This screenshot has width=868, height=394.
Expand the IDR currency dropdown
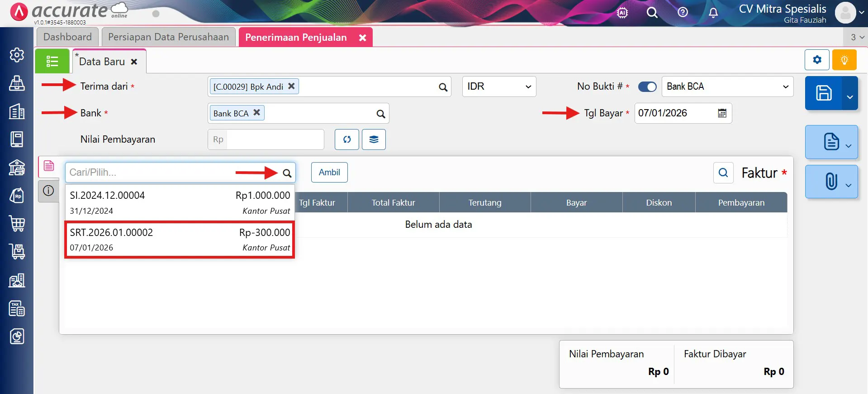coord(499,86)
